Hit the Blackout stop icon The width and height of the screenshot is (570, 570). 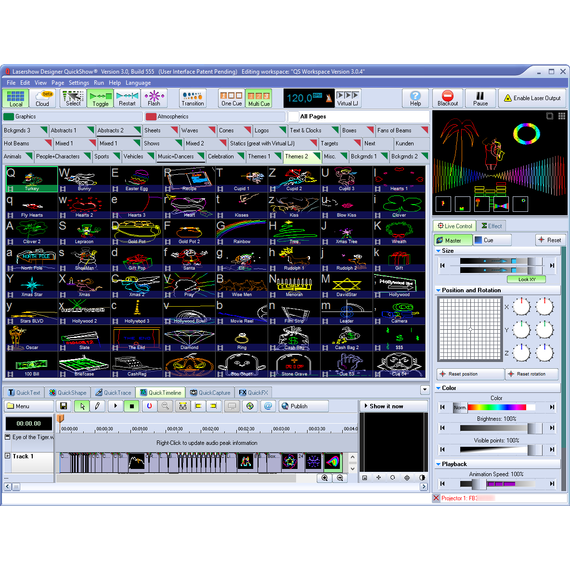447,98
